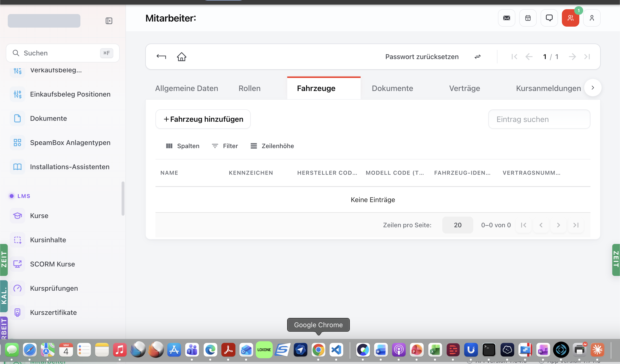This screenshot has height=364, width=620.
Task: Switch to Dokumente tab
Action: pos(392,88)
